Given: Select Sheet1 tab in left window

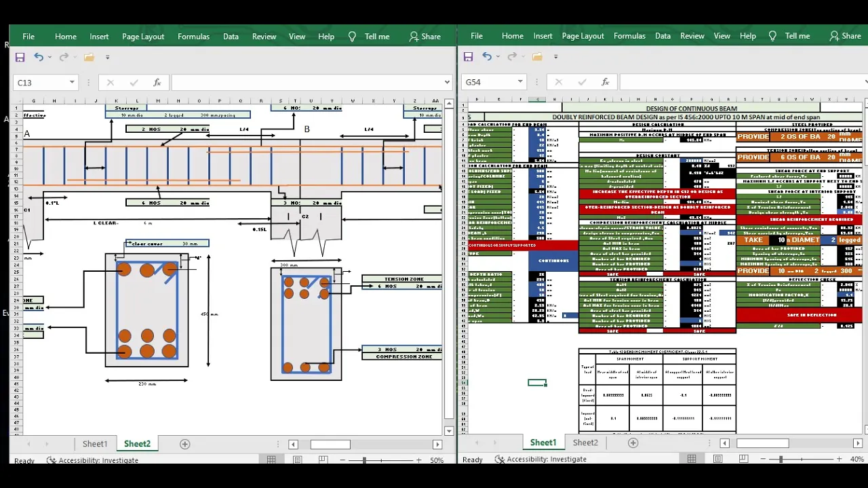Looking at the screenshot, I should (x=95, y=444).
